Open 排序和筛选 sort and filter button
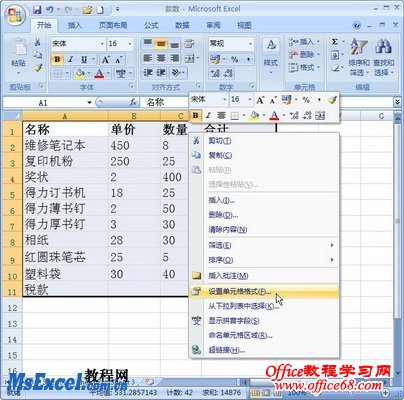404x400 pixels. point(359,57)
